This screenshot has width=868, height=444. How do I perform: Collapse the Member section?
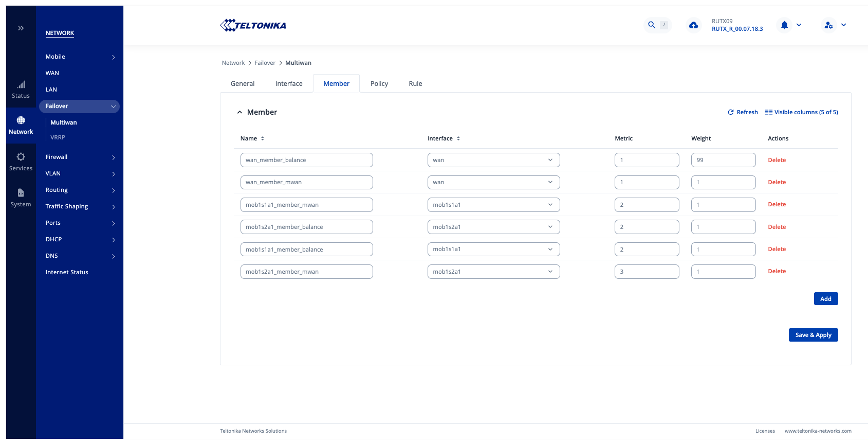pos(239,112)
